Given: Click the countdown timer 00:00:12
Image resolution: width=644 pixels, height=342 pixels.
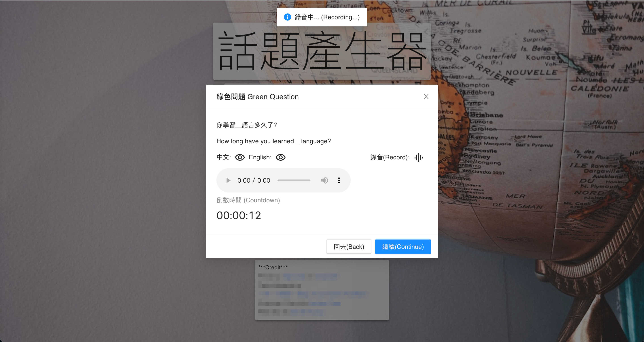Looking at the screenshot, I should pos(239,215).
